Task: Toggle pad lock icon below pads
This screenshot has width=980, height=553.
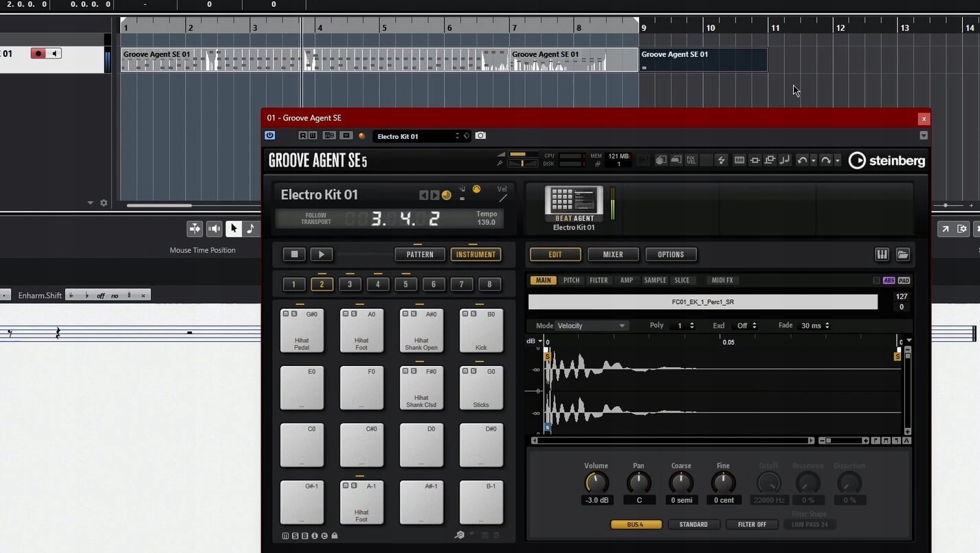Action: [x=334, y=536]
